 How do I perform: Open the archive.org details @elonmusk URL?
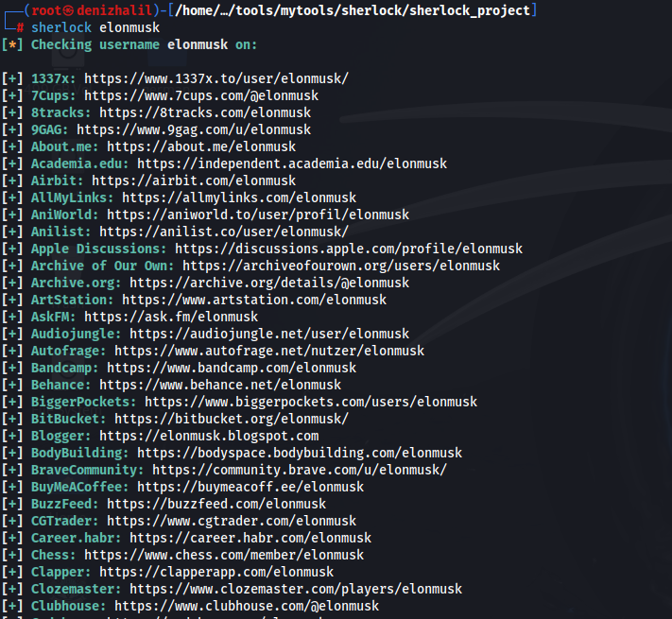pyautogui.click(x=269, y=283)
